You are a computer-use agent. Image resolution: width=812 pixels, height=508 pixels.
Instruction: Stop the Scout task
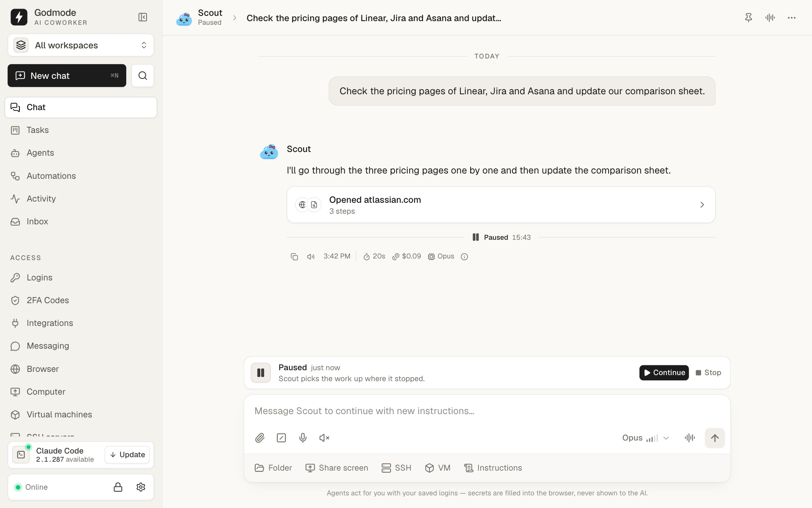(x=708, y=373)
